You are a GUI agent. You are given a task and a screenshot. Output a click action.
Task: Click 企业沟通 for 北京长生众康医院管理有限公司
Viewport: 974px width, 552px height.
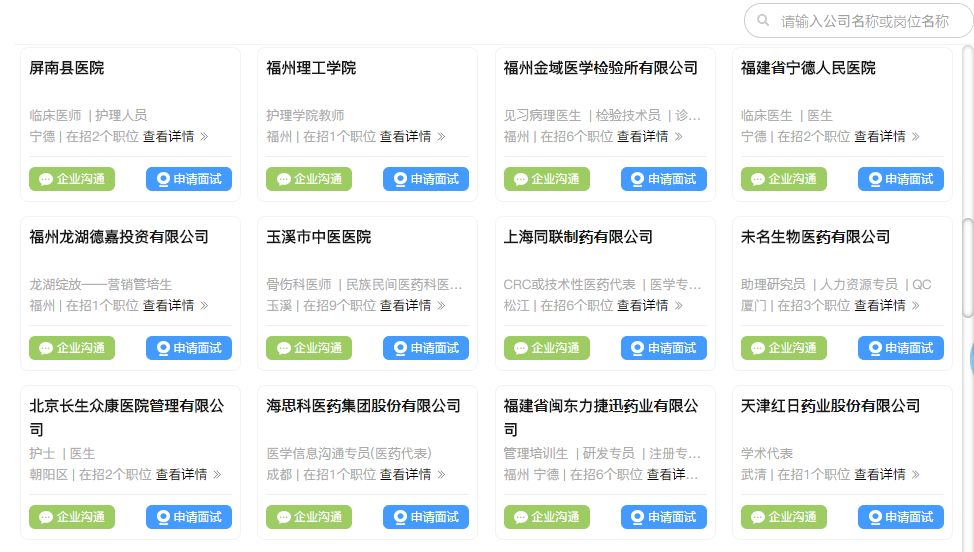click(72, 517)
